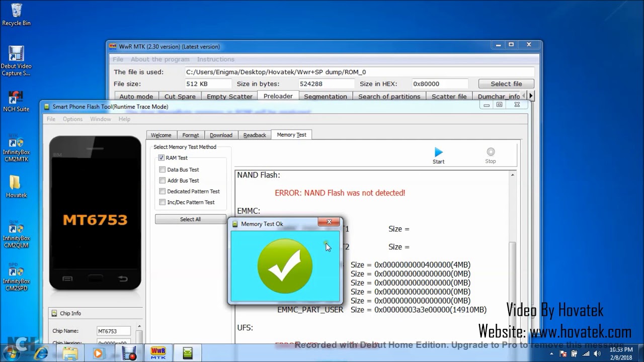
Task: Launch InfinityBox CM2QLM shortcut
Action: pos(16,234)
